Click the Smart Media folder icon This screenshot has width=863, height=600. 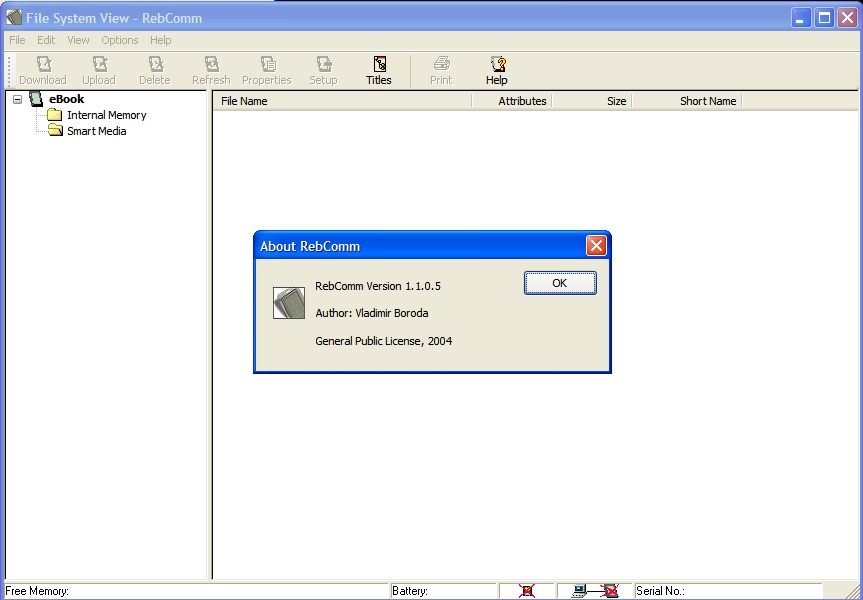54,130
